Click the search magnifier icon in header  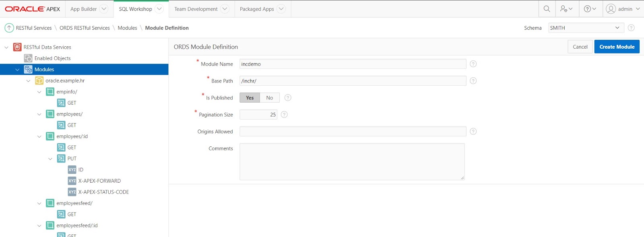(547, 9)
